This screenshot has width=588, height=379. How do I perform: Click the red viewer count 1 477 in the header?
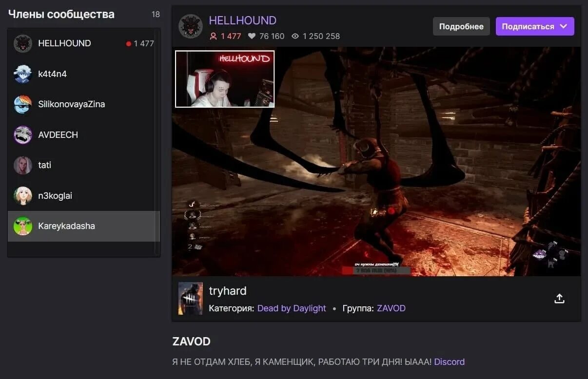(225, 36)
